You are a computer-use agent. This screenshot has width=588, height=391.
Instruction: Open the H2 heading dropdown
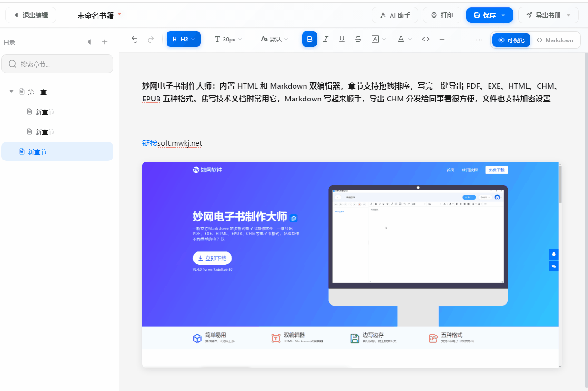[x=184, y=39]
